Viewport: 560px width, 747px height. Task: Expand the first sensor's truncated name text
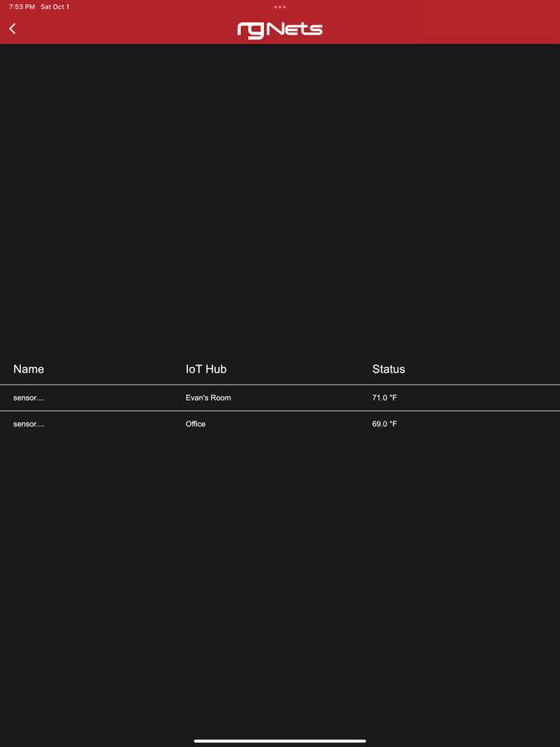tap(30, 397)
